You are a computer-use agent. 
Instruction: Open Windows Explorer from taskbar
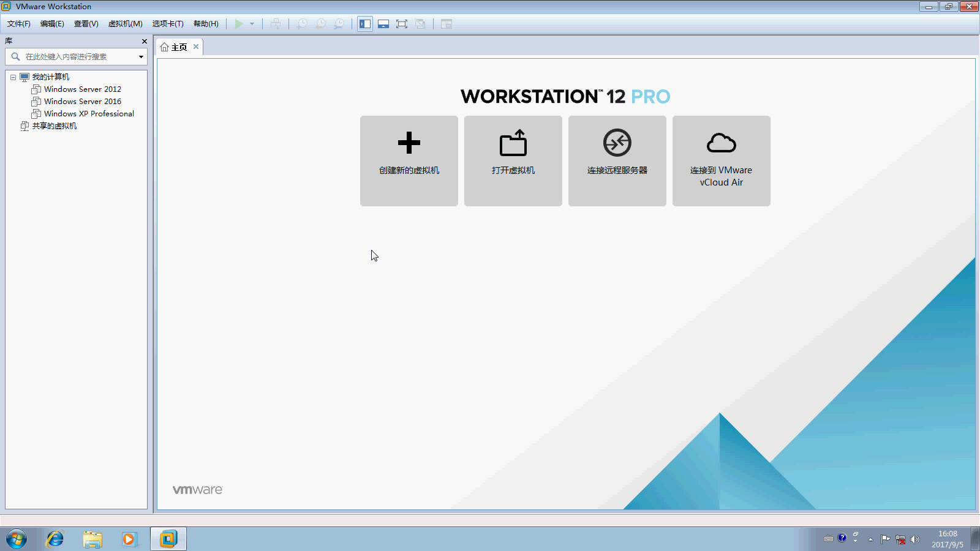[x=92, y=539]
